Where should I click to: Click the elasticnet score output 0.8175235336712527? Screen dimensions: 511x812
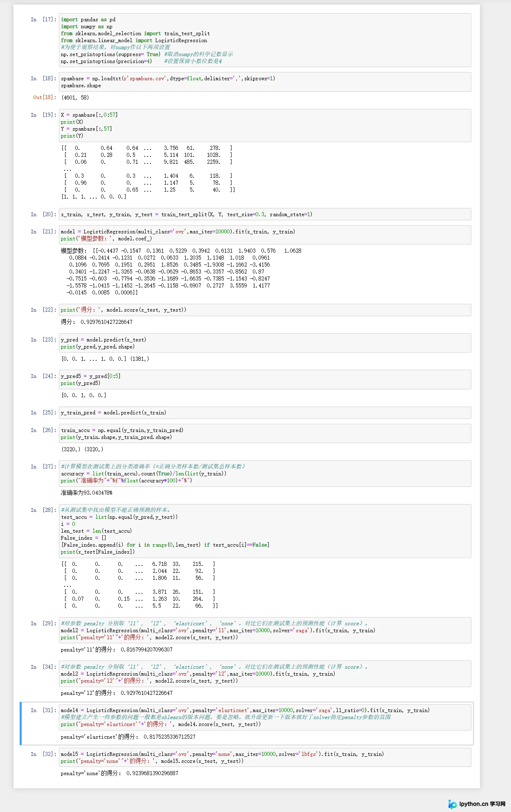click(x=128, y=737)
